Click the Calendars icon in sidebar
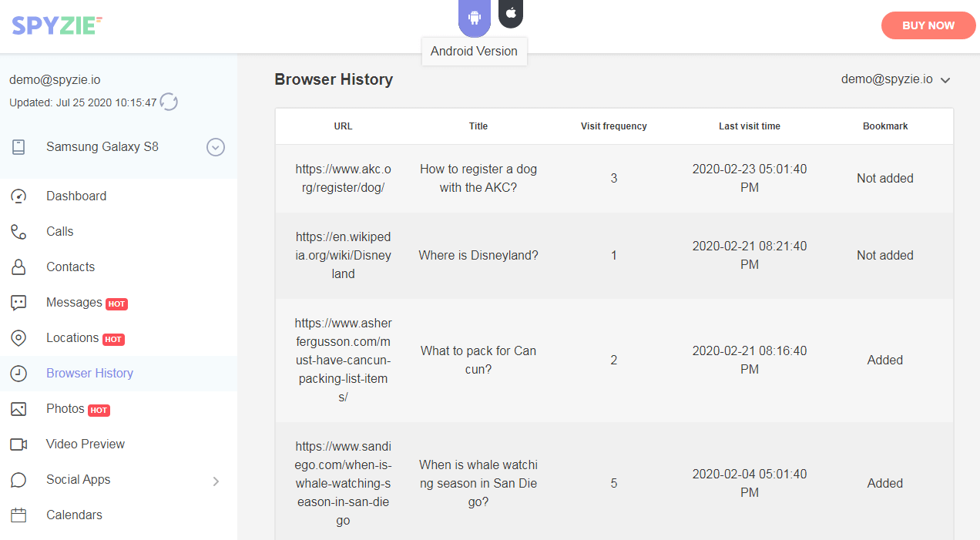 tap(18, 515)
